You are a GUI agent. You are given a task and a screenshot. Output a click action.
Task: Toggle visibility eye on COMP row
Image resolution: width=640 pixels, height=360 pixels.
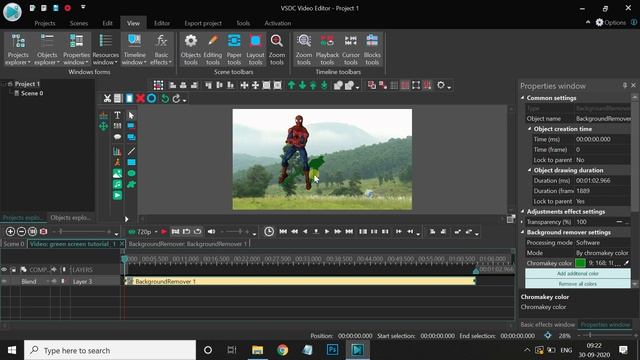pos(4,269)
